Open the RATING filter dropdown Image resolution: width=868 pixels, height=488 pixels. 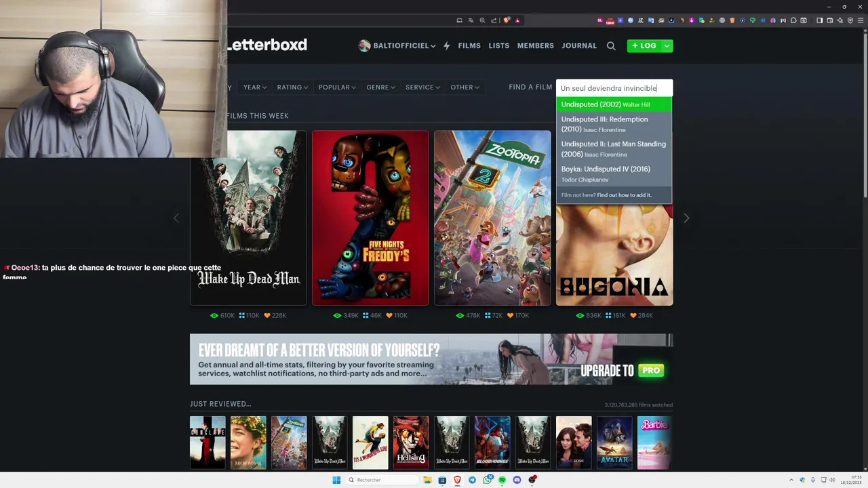click(x=292, y=87)
